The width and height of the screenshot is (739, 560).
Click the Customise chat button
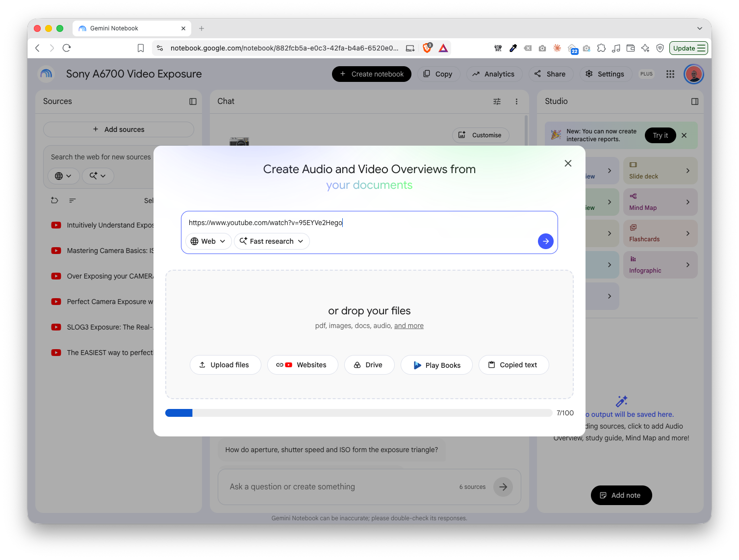pyautogui.click(x=481, y=135)
